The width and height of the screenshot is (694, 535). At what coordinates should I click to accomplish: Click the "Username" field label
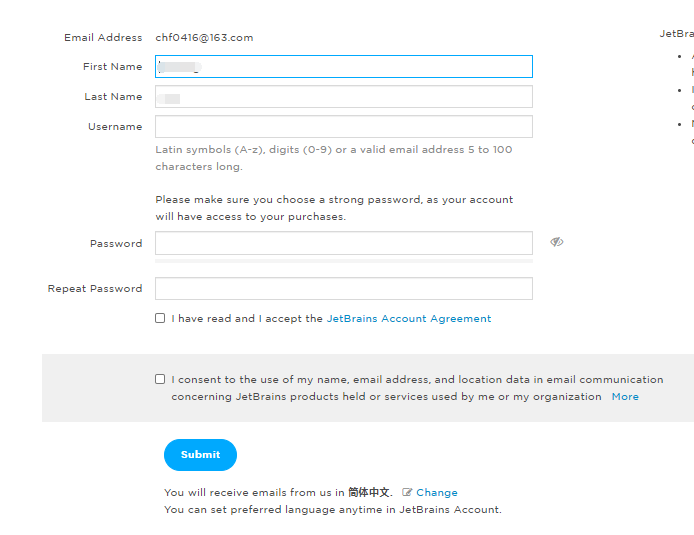pos(115,127)
